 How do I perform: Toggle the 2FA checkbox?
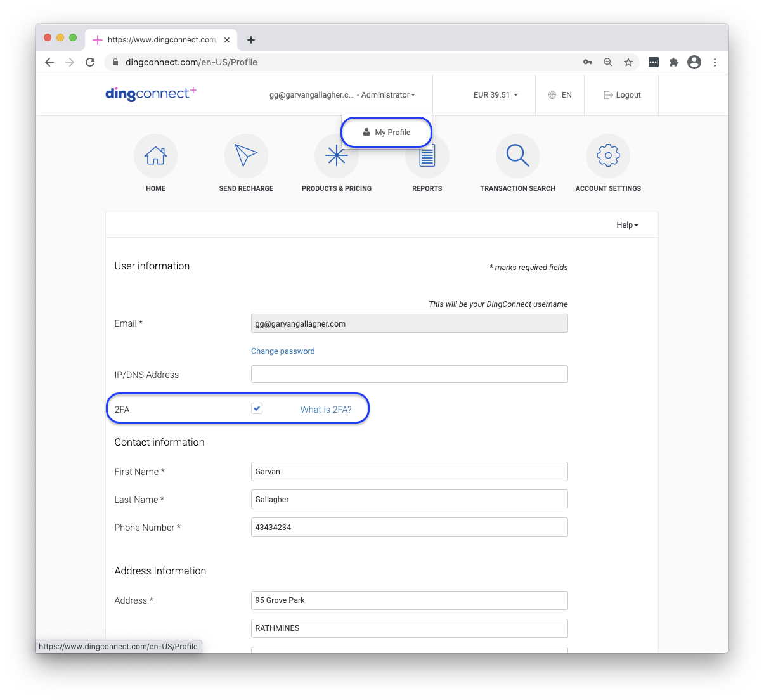pos(256,408)
